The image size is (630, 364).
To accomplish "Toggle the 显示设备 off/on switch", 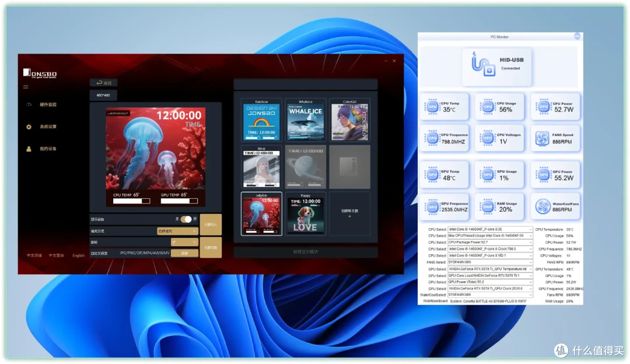I will point(186,219).
